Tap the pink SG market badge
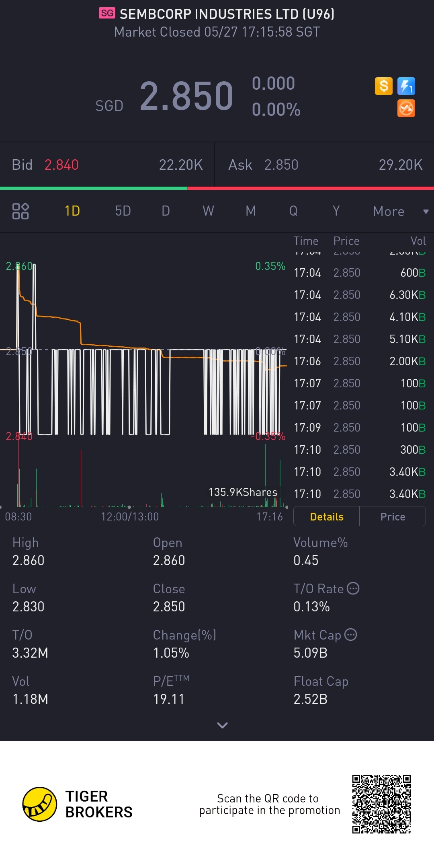Screen dimensions: 434x868 tap(107, 13)
